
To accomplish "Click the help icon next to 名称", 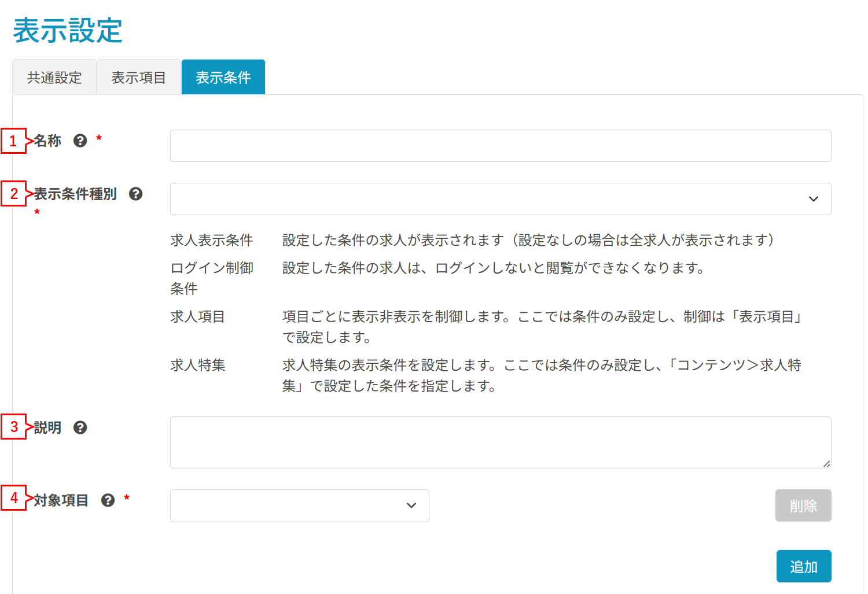I will pos(80,141).
